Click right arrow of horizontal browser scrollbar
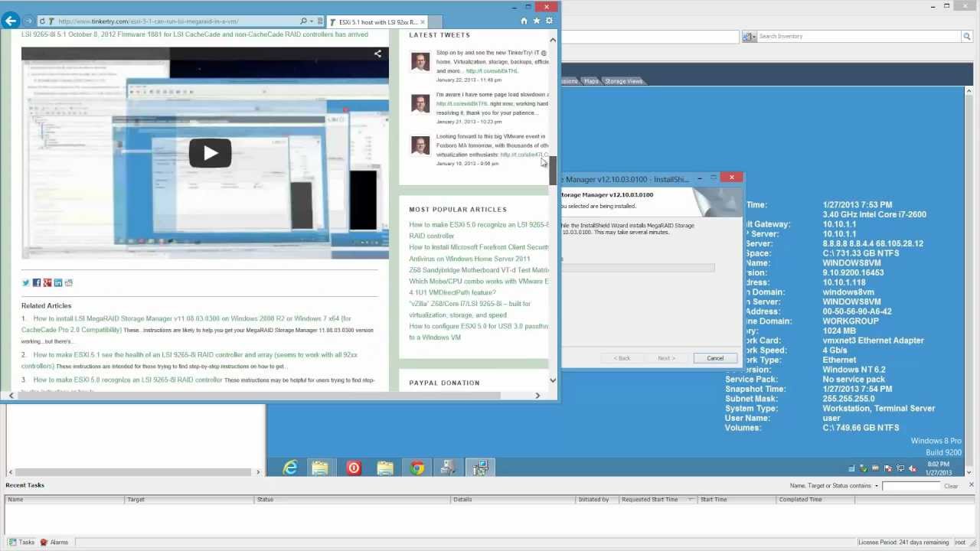The width and height of the screenshot is (980, 551). pos(537,396)
